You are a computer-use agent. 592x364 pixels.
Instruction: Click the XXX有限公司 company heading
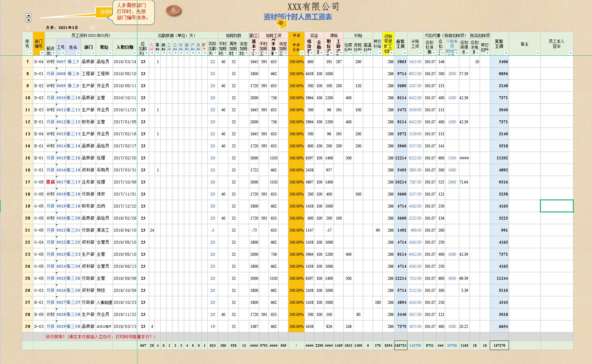[313, 6]
